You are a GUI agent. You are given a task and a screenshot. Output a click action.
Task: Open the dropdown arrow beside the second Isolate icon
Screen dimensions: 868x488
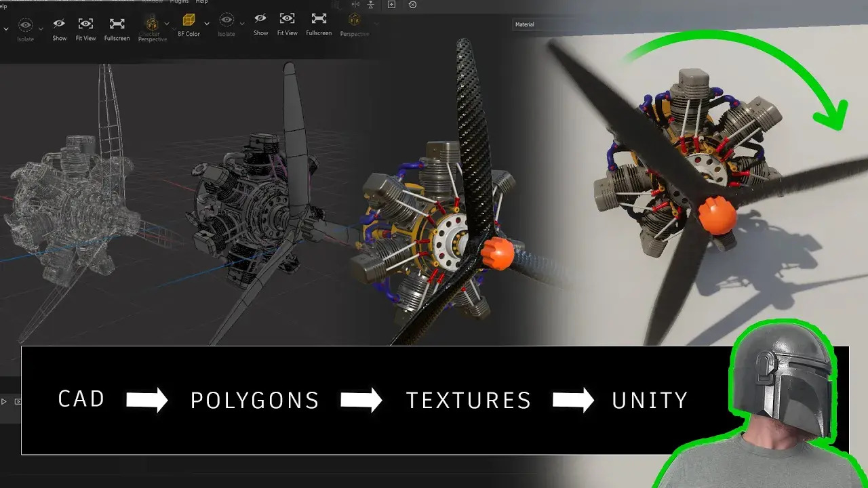coord(241,24)
